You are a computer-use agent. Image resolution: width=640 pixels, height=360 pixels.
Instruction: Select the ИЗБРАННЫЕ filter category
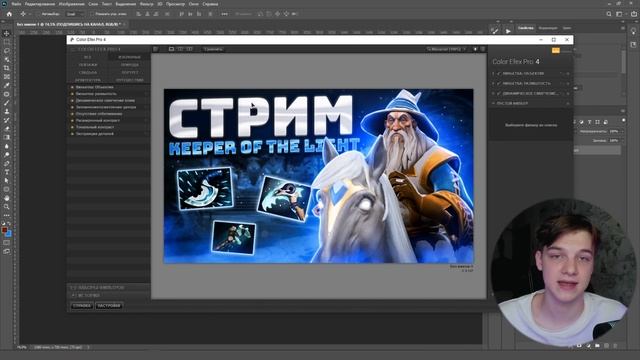(129, 57)
